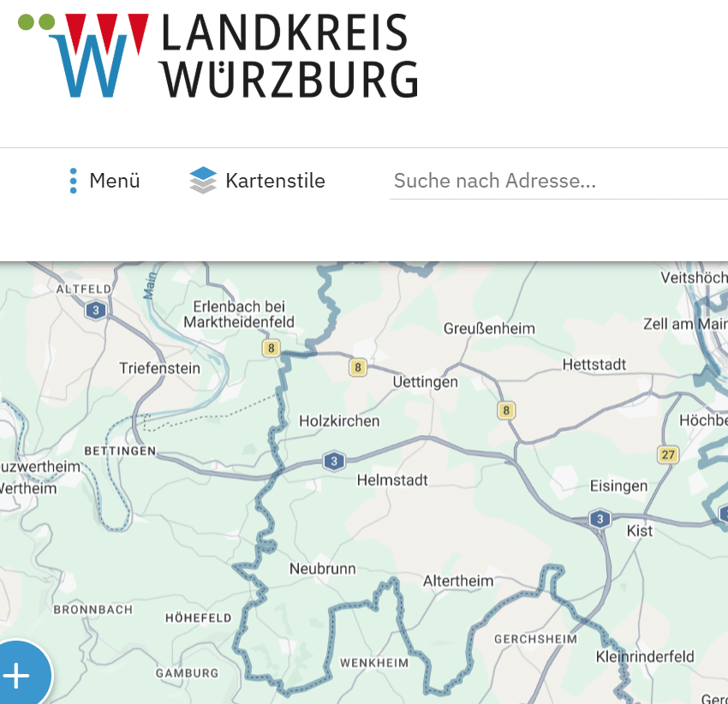The image size is (728, 704).
Task: Select the Menü text label
Action: (x=115, y=181)
